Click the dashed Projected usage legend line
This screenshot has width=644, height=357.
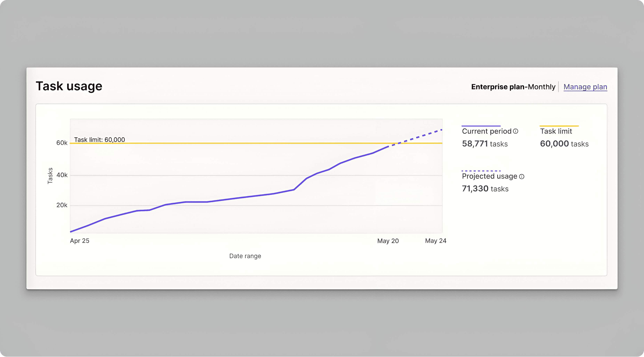[x=481, y=171]
